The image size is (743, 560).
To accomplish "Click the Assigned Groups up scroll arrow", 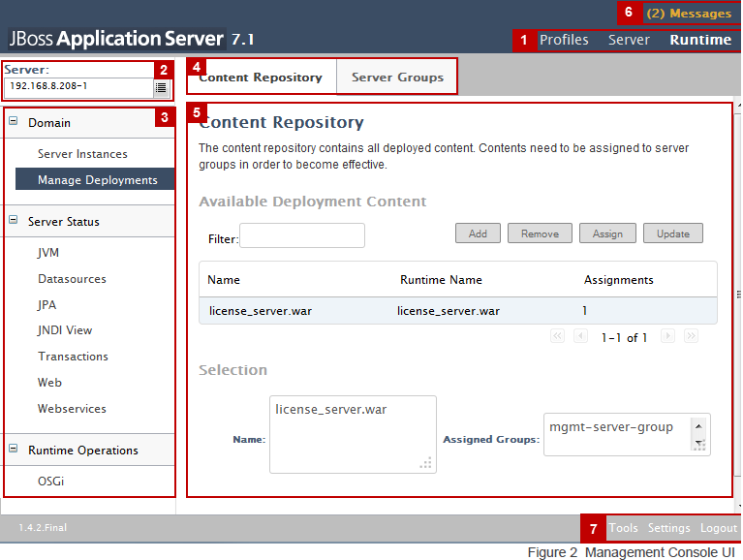I will pos(698,426).
